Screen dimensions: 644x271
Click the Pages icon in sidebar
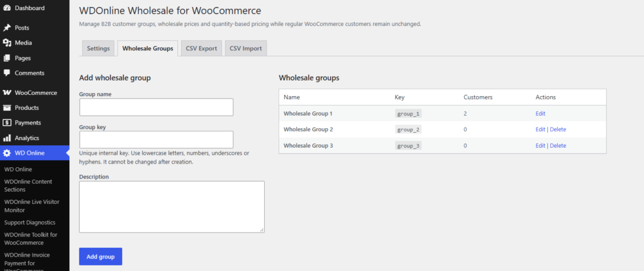(x=7, y=58)
